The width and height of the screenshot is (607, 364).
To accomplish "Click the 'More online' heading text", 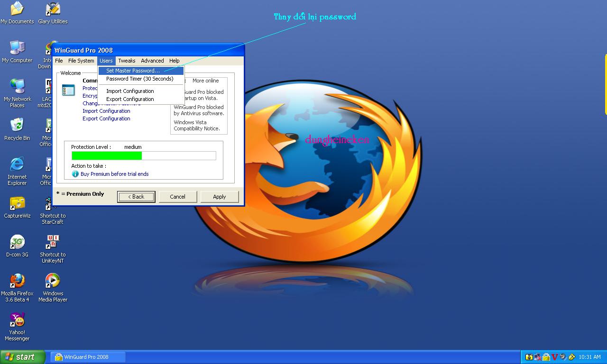I will (205, 81).
